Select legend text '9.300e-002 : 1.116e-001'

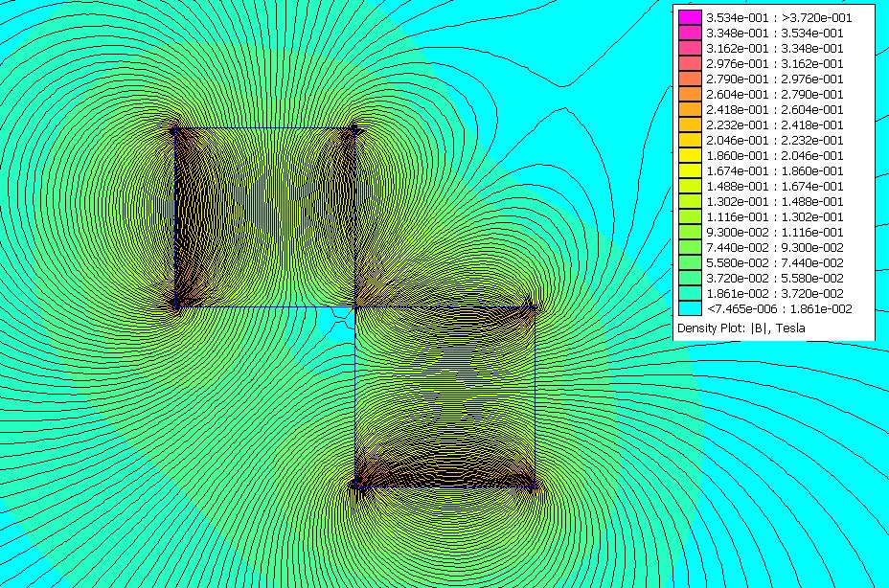(775, 232)
